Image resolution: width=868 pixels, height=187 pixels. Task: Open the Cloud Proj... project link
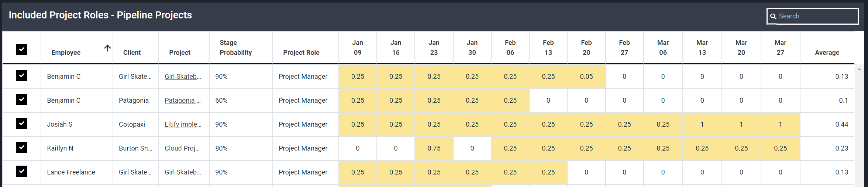182,148
